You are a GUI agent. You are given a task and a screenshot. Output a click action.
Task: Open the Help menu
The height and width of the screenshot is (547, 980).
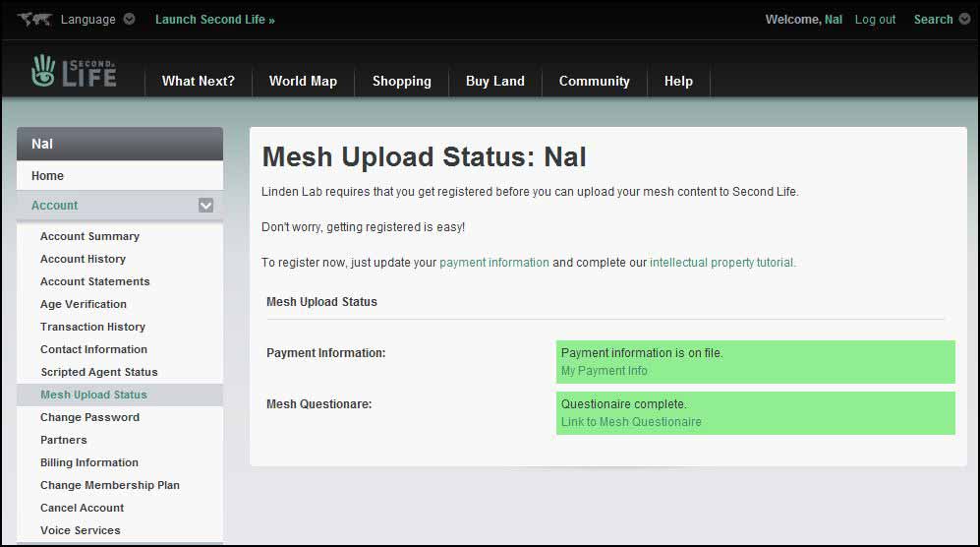tap(678, 82)
